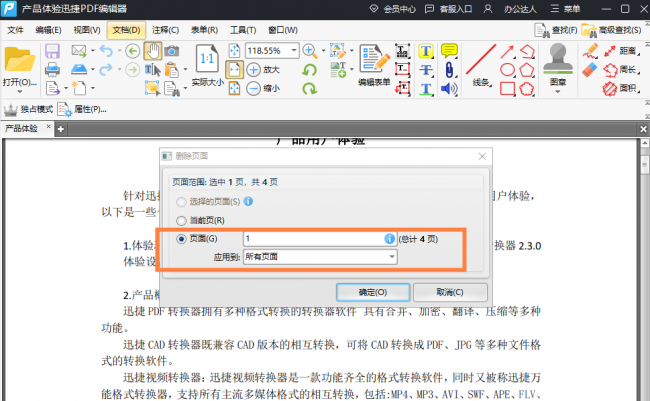Click the 属性(P)... Properties button
The height and width of the screenshot is (401, 650).
[x=82, y=109]
